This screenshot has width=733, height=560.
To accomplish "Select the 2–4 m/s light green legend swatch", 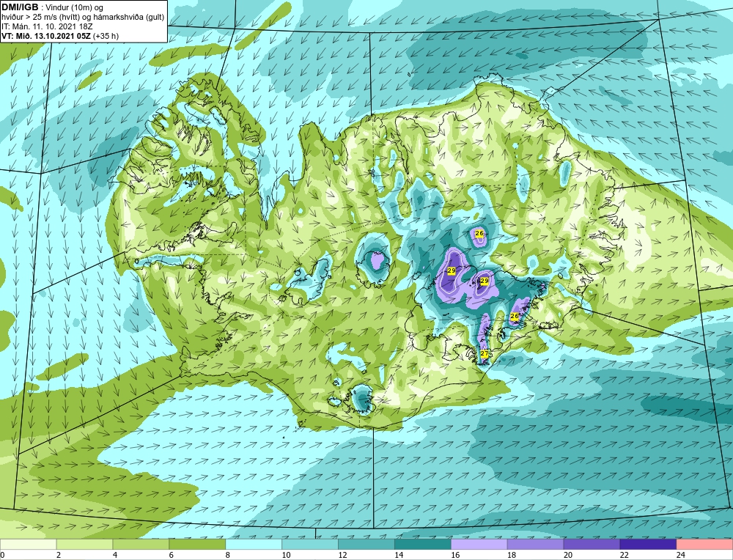I will (84, 544).
